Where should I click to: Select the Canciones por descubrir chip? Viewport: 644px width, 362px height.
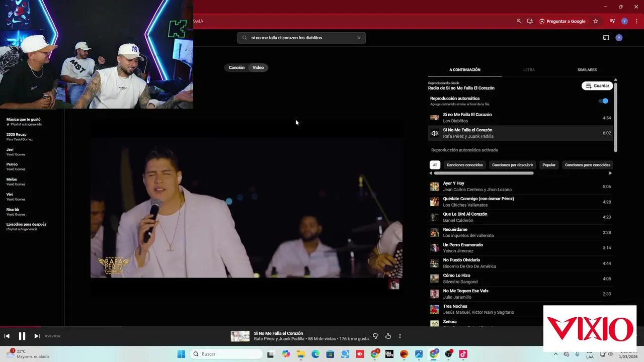tap(513, 165)
